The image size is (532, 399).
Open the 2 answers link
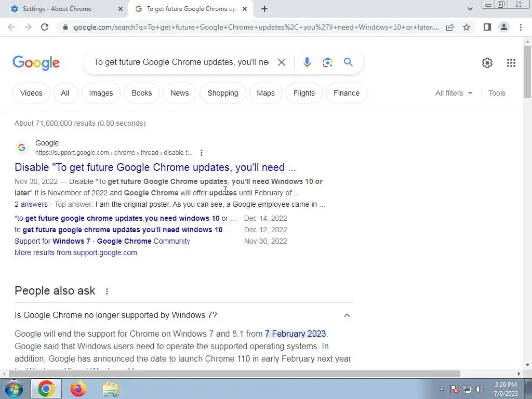(x=31, y=204)
